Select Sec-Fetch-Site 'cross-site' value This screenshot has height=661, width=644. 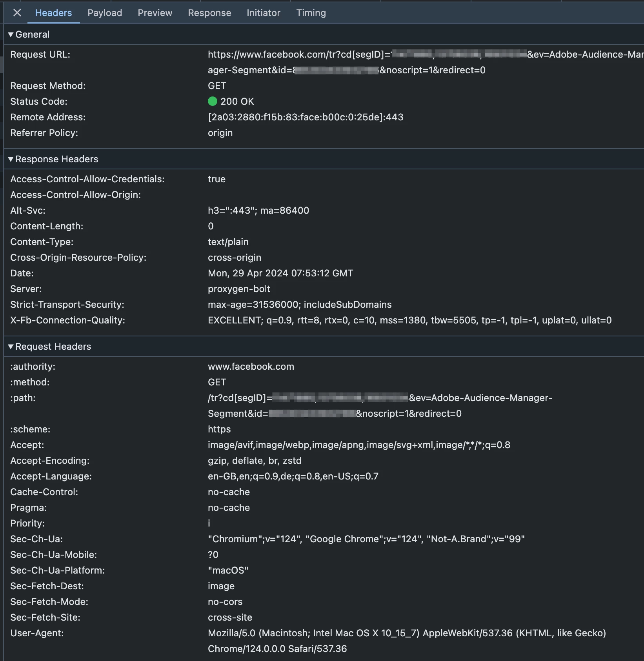tap(230, 617)
